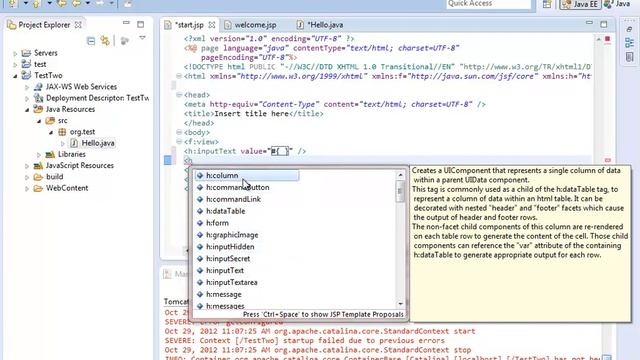Choose h:inputHidden proposal
This screenshot has height=360, width=640.
pos(230,247)
